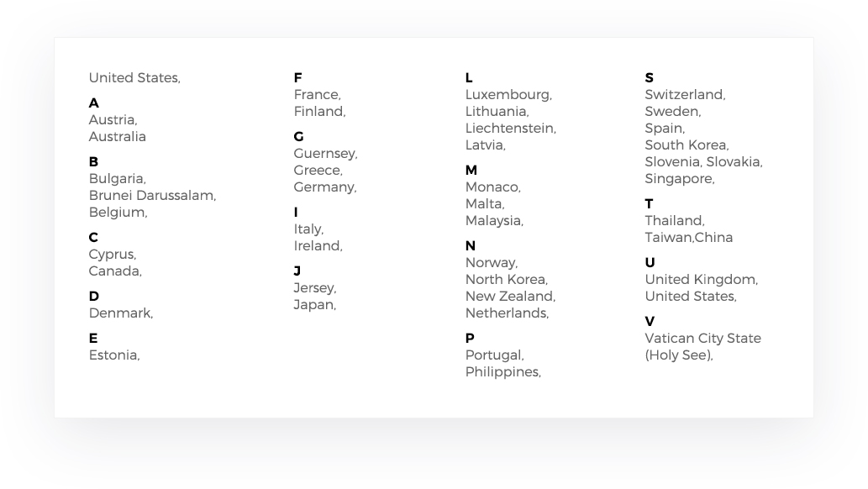Click on Denmark
This screenshot has width=868, height=489.
(120, 313)
